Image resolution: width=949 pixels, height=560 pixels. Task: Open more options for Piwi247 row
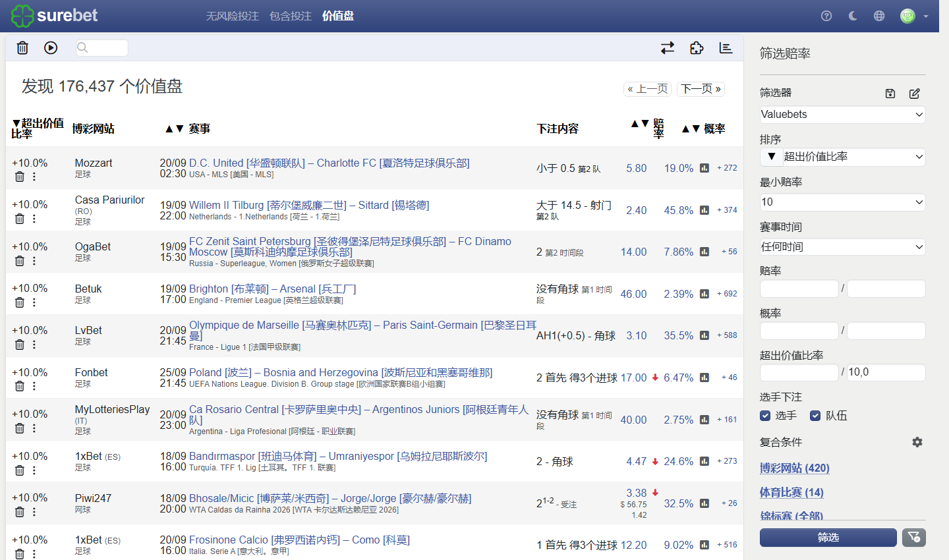pos(34,512)
